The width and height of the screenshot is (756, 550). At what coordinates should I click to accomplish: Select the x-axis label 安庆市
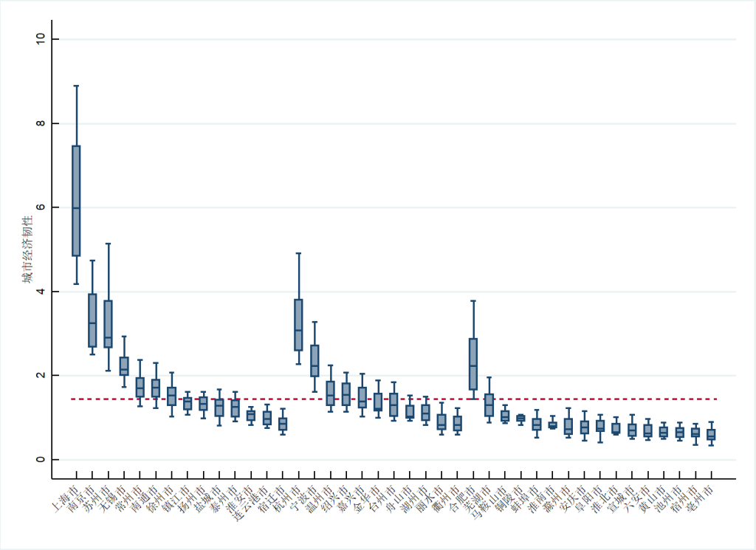[x=574, y=499]
